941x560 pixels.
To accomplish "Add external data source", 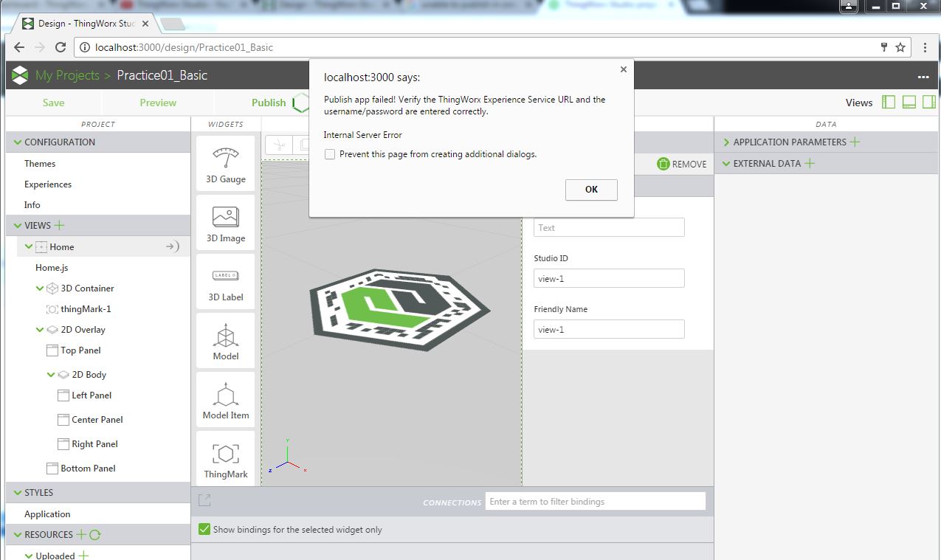I will tap(810, 163).
